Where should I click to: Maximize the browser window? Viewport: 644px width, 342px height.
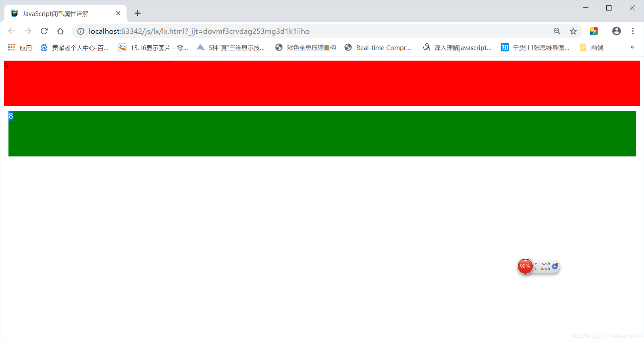point(609,8)
